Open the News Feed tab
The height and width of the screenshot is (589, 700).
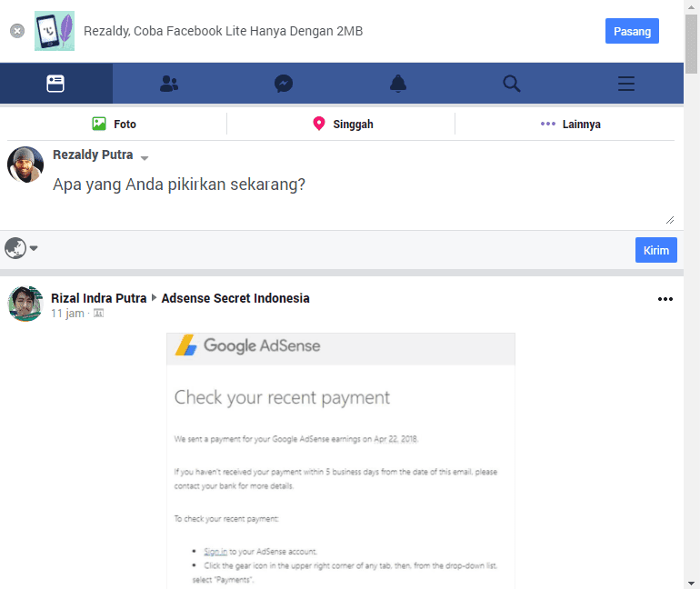coord(55,84)
